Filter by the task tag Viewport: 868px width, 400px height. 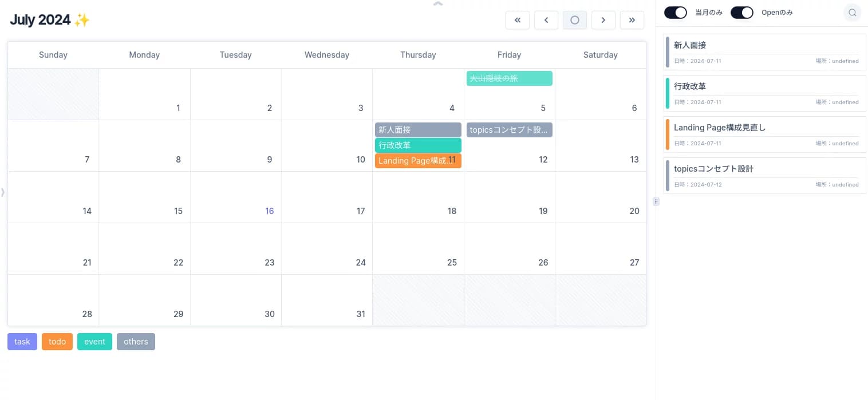pyautogui.click(x=22, y=342)
